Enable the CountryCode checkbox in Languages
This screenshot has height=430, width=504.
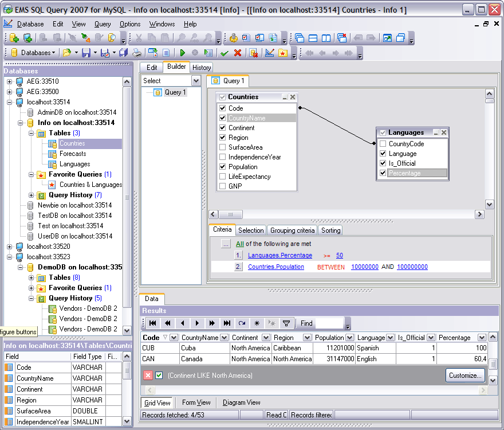383,144
